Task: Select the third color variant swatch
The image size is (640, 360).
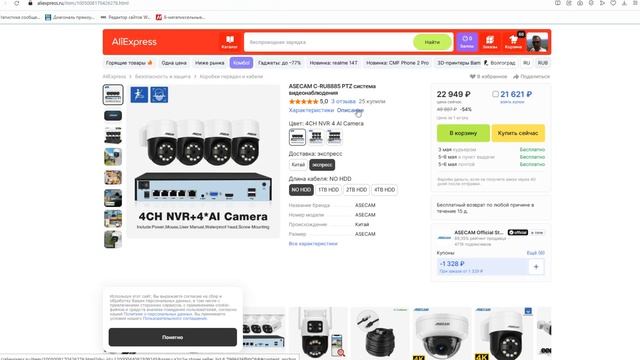Action: tap(334, 137)
